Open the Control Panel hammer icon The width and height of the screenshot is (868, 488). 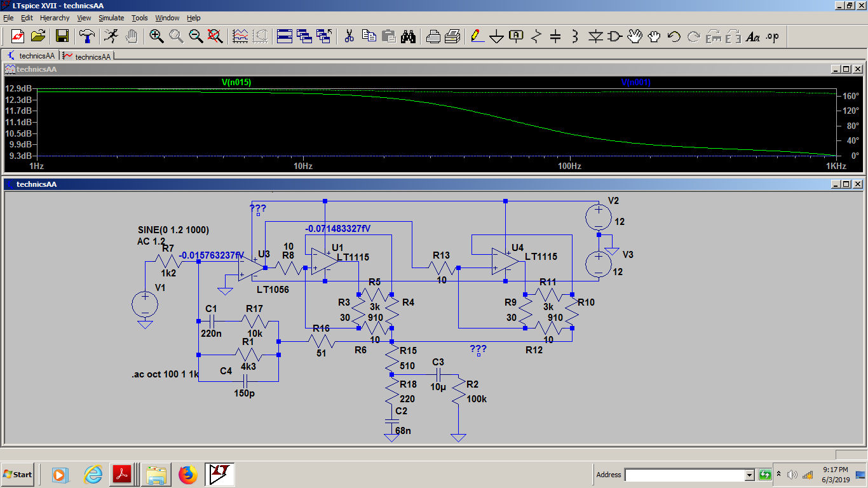click(x=87, y=36)
